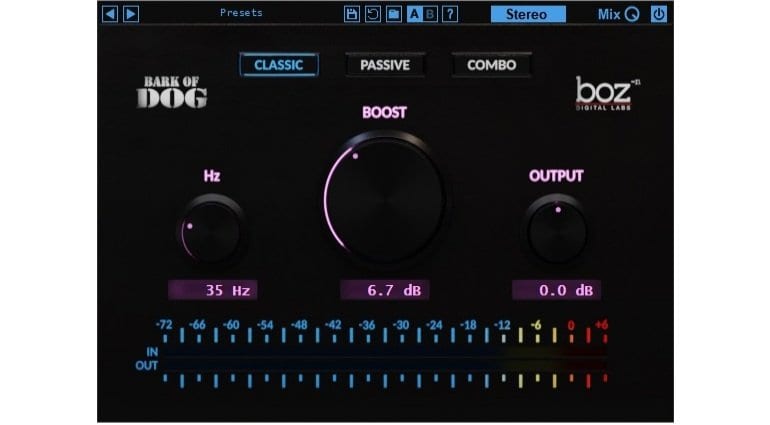
Task: Click the OUT meter label
Action: [146, 366]
